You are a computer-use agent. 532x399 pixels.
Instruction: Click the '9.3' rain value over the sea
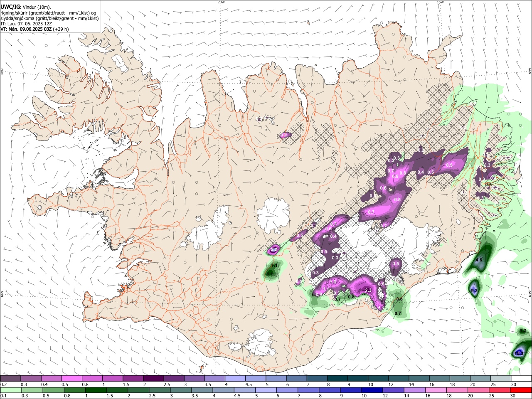click(475, 290)
